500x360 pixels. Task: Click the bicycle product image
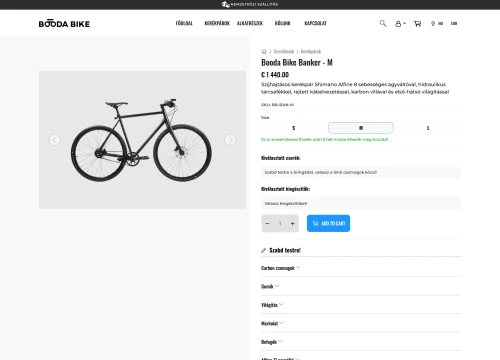(x=142, y=140)
